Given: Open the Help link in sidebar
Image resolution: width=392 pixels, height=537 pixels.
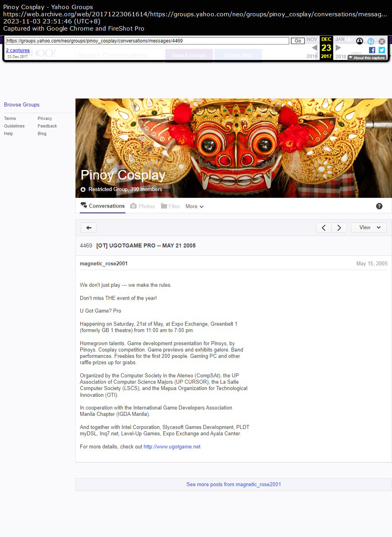Looking at the screenshot, I should (x=8, y=133).
